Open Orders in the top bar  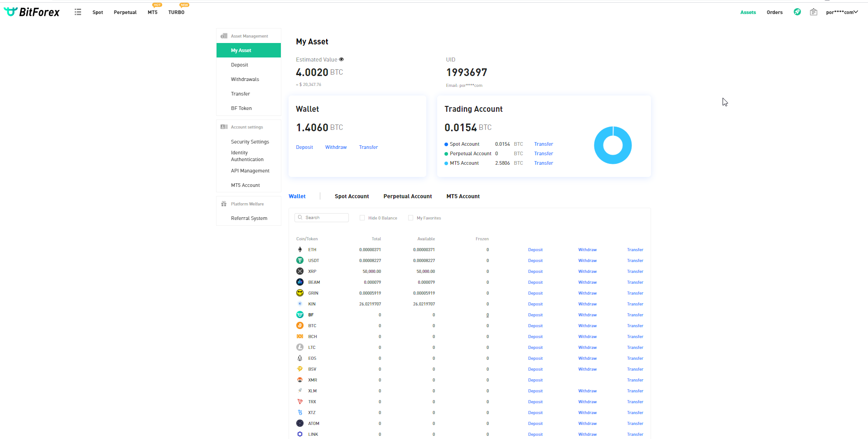point(775,12)
